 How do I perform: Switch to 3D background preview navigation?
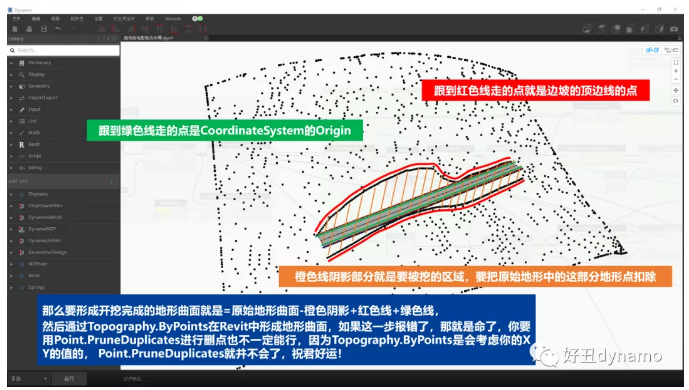pos(652,50)
